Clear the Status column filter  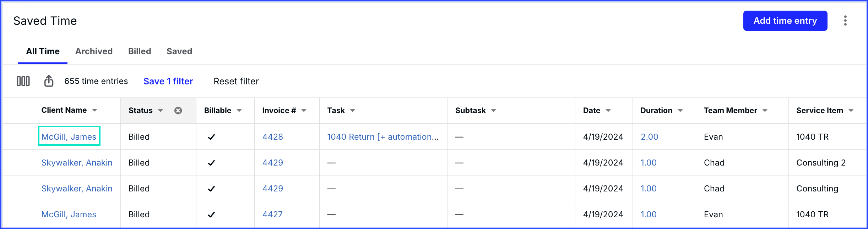(x=178, y=111)
